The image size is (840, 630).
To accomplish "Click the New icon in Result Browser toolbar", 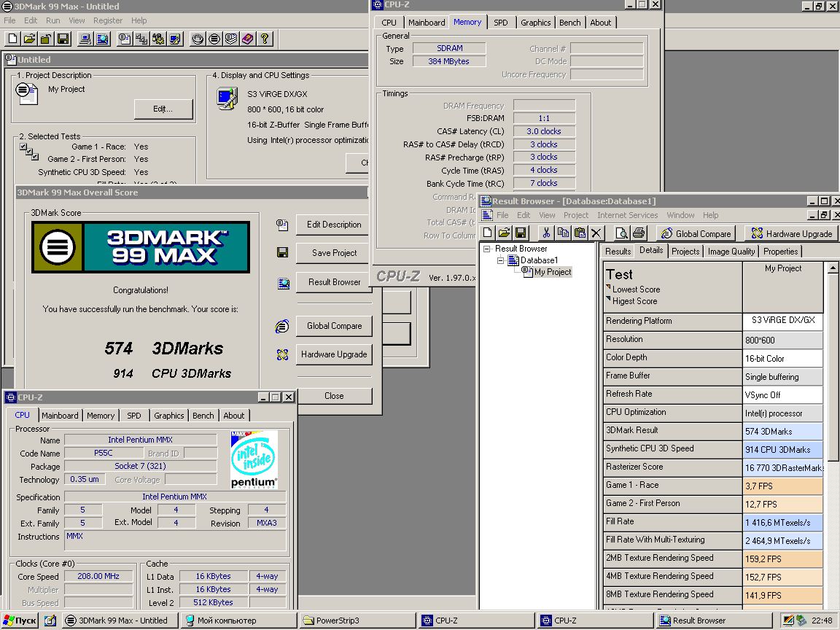I will 488,233.
